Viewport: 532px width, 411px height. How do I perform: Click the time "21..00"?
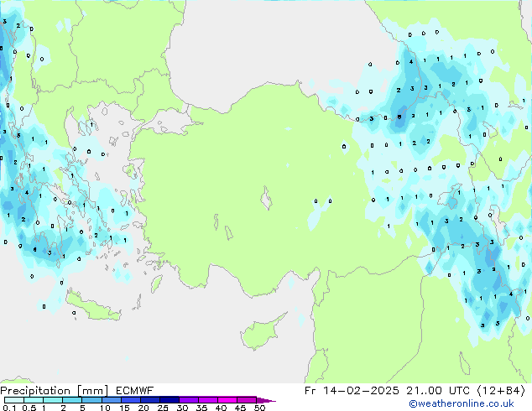[x=424, y=391]
